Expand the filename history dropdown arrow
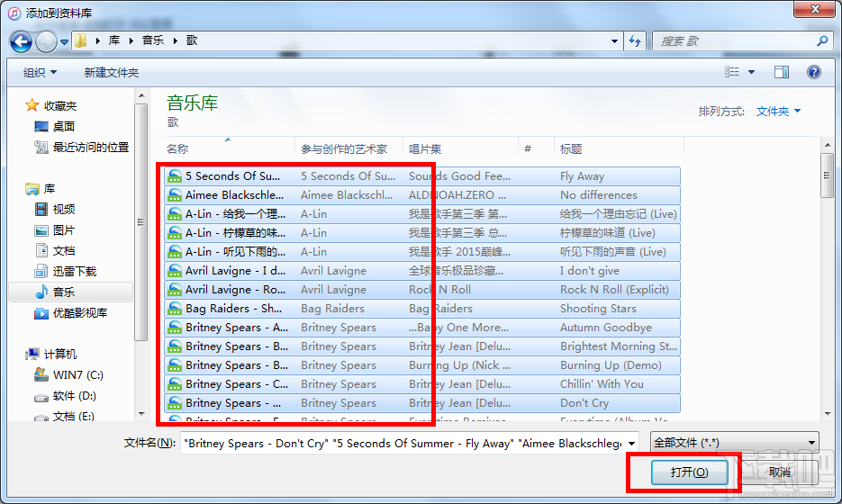 coord(631,444)
